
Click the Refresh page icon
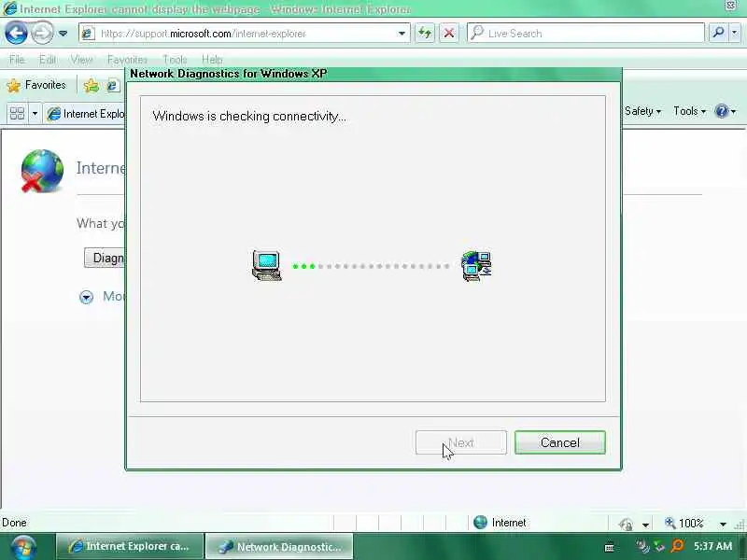pyautogui.click(x=425, y=34)
